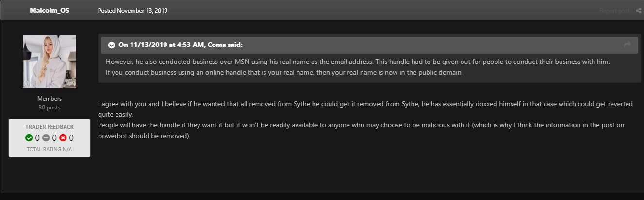The width and height of the screenshot is (644, 200).
Task: Open the Posted November 13, 2019 permalink
Action: click(132, 10)
